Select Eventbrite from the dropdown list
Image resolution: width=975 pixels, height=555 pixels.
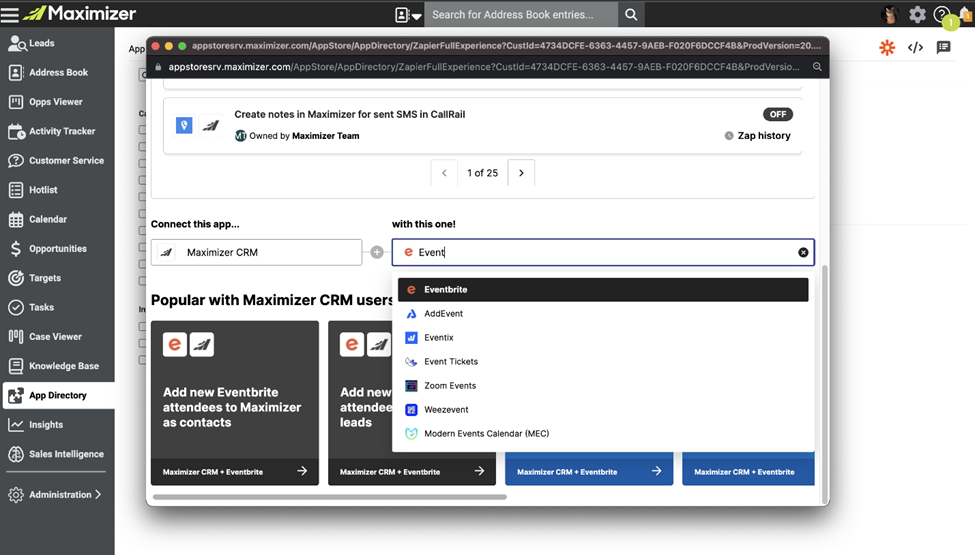point(603,290)
